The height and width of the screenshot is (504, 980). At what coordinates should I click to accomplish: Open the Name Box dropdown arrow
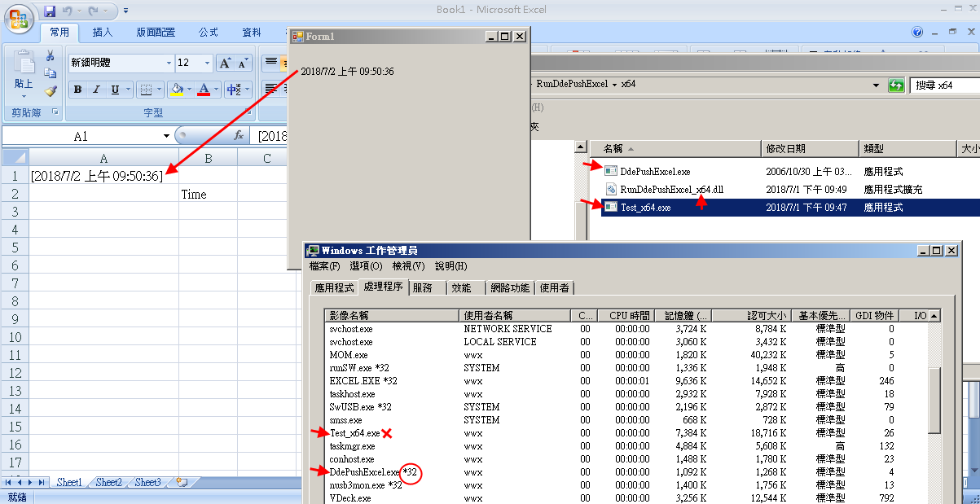pos(166,136)
